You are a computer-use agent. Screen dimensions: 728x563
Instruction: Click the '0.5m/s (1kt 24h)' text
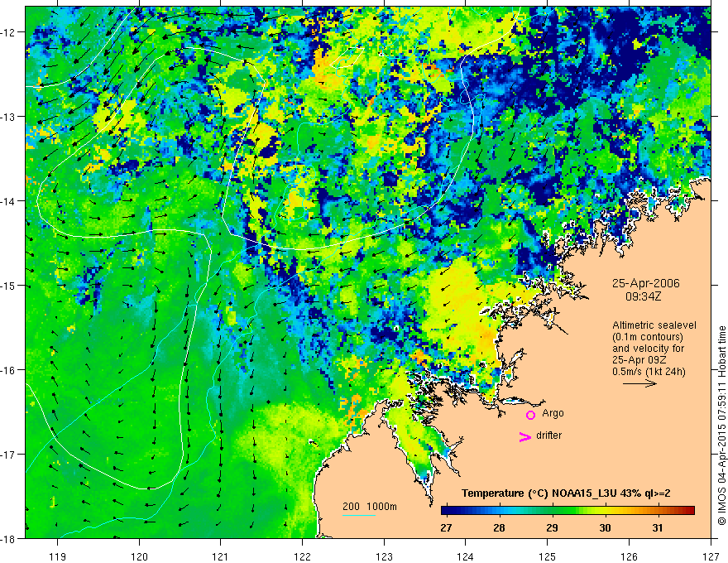pyautogui.click(x=649, y=372)
